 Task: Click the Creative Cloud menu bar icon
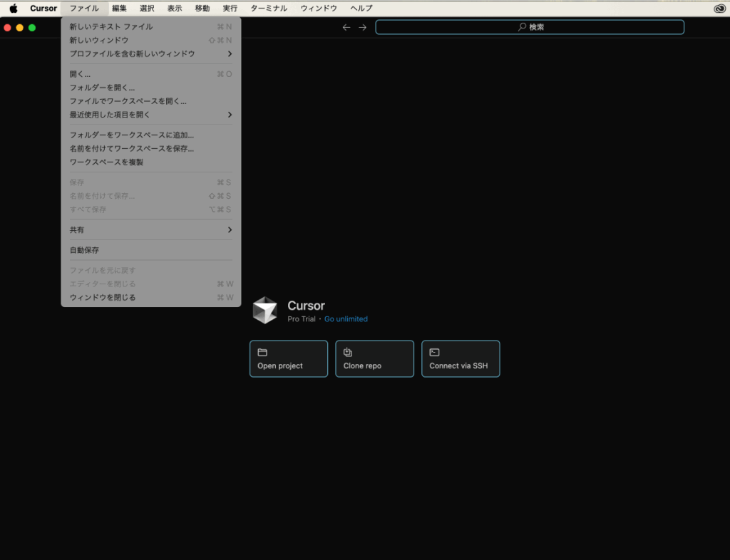719,9
